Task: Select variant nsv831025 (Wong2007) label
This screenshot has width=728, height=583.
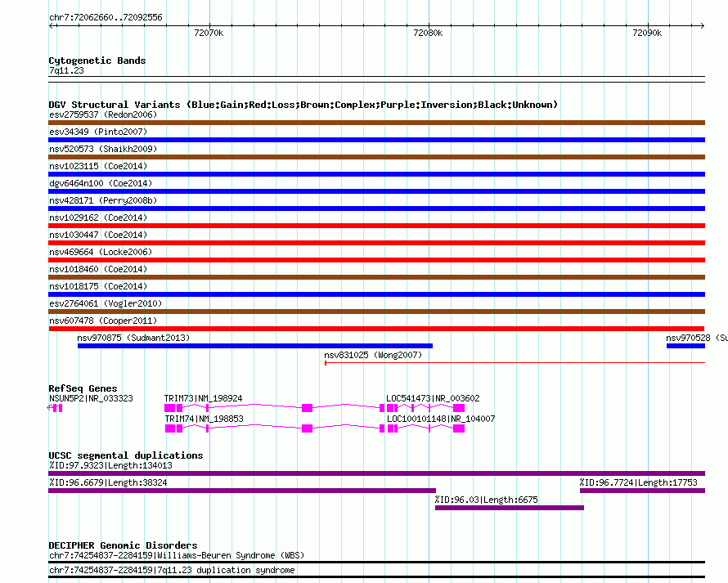Action: pos(373,355)
